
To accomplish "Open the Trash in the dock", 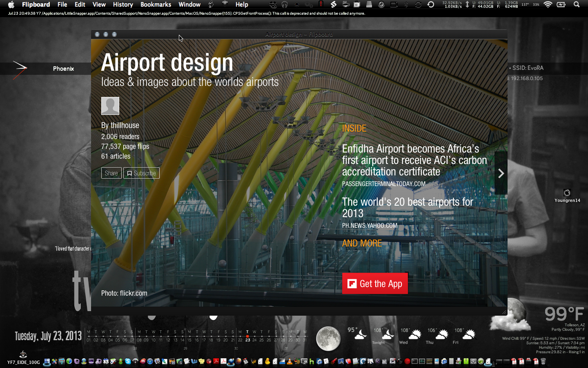I will 543,361.
